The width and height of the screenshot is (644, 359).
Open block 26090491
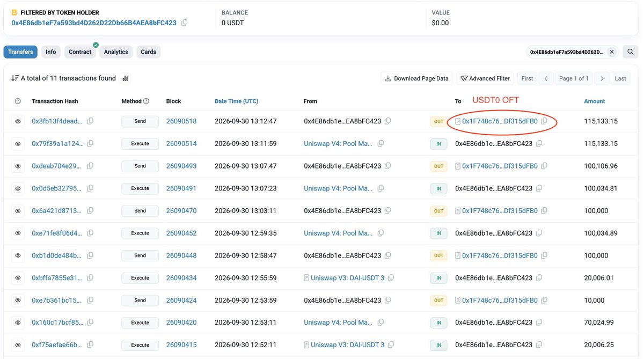181,188
